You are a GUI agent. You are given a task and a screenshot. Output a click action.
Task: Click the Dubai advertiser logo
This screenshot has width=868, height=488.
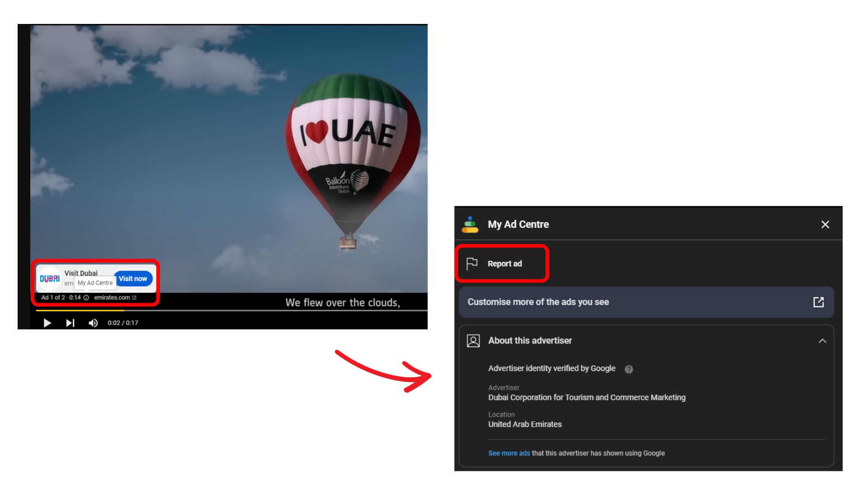pyautogui.click(x=50, y=279)
